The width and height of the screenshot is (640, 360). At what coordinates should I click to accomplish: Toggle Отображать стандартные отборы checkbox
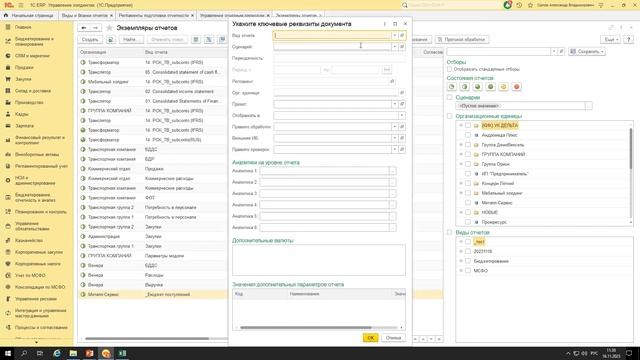[x=449, y=69]
